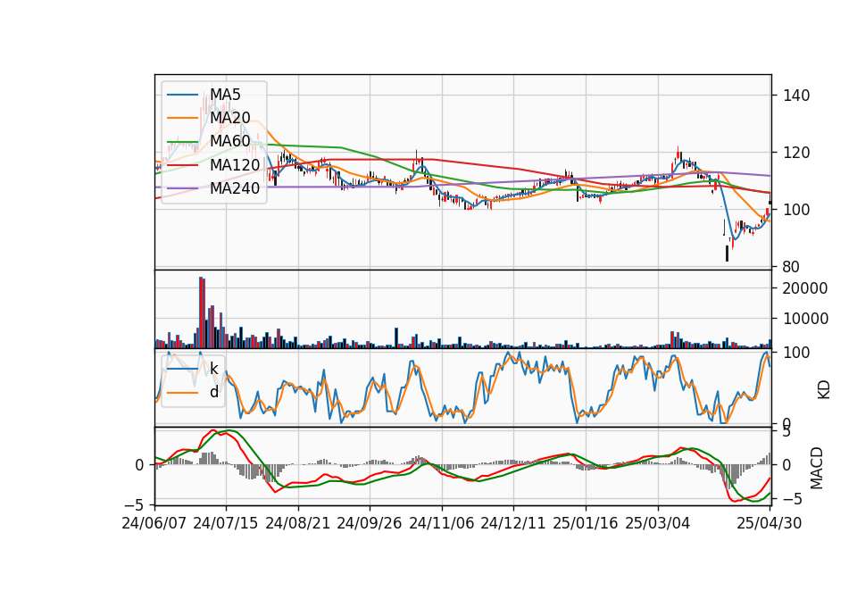Screen dimensions: 857x616
Task: Click the price axis value 140
Action: 796,96
